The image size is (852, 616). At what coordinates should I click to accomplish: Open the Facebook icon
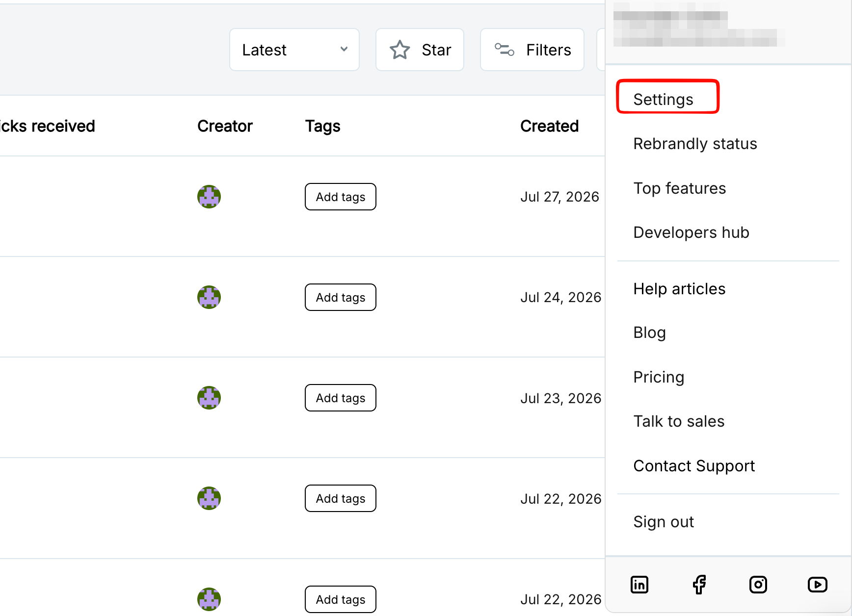pyautogui.click(x=699, y=585)
